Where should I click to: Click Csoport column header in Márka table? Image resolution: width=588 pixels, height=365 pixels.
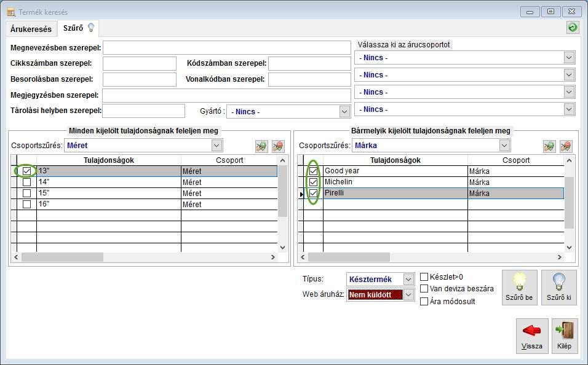tap(516, 160)
